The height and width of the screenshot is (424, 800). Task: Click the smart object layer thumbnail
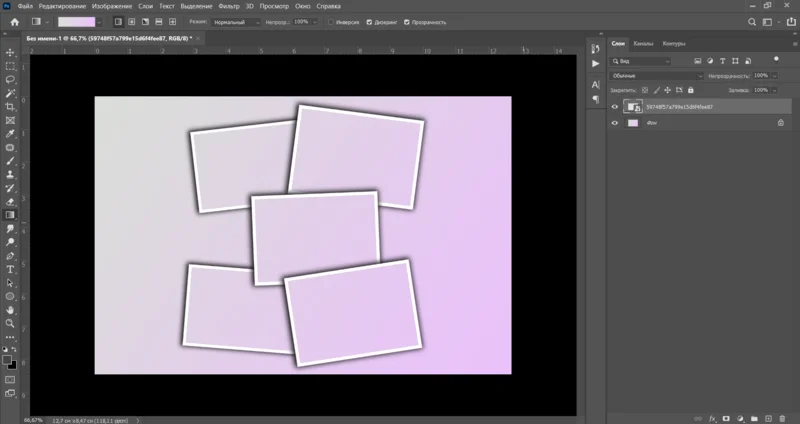click(632, 106)
